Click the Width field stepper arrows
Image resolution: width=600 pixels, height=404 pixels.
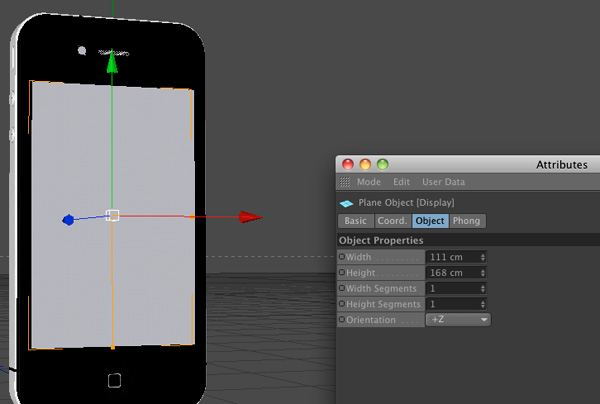[x=483, y=257]
